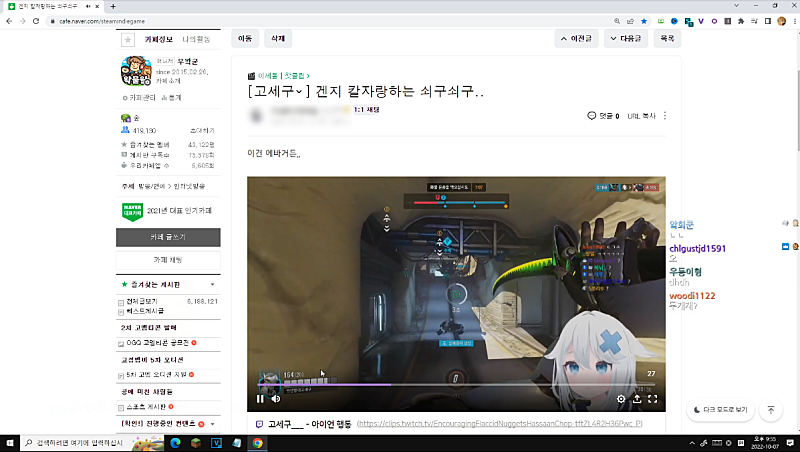
Task: Click the 카페관리 manage link
Action: (139, 97)
